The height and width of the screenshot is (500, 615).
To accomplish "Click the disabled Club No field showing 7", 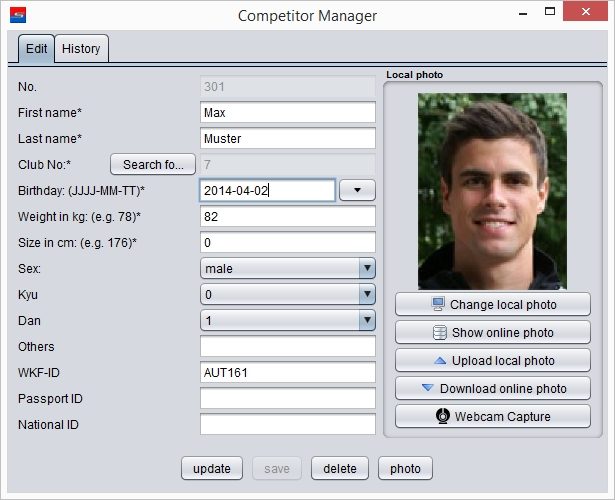I will pyautogui.click(x=287, y=164).
